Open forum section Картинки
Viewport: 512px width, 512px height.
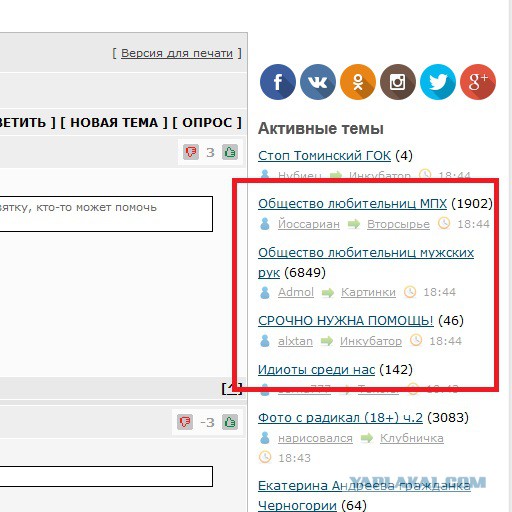click(x=368, y=292)
